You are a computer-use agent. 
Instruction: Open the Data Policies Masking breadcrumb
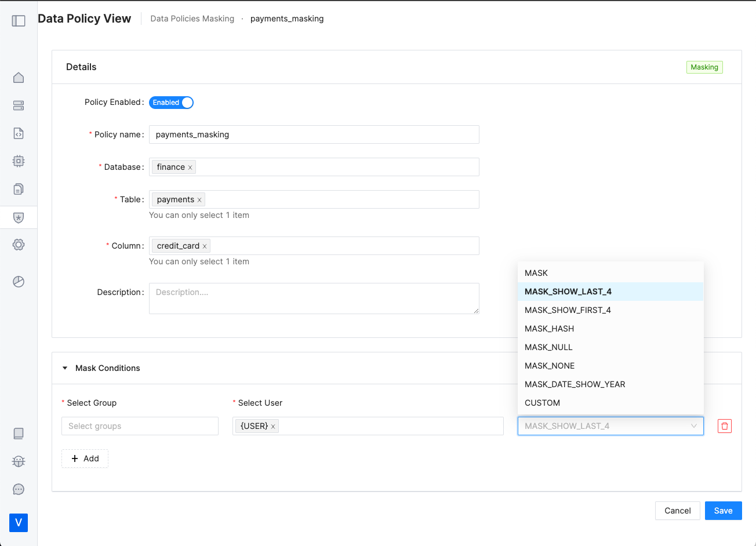click(x=192, y=19)
